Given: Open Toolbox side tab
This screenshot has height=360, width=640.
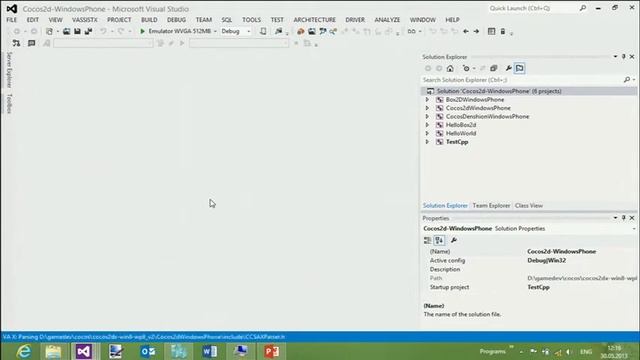Looking at the screenshot, I should point(9,103).
